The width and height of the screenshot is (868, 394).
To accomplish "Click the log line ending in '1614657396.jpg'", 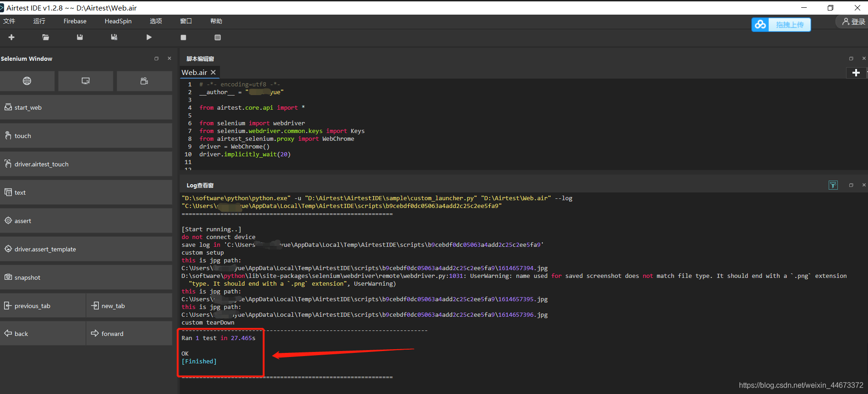I will coord(364,315).
